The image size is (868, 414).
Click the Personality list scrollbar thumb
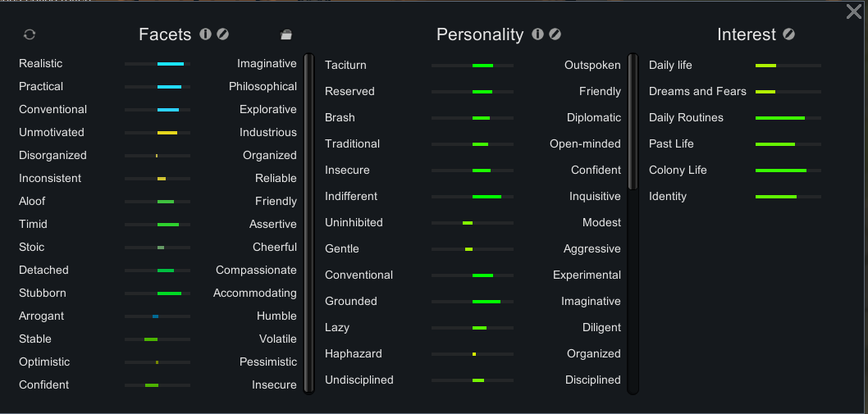pyautogui.click(x=633, y=122)
